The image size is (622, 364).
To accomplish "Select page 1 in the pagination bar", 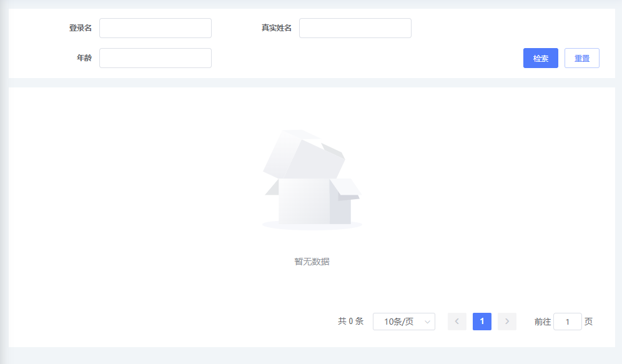I will point(481,321).
